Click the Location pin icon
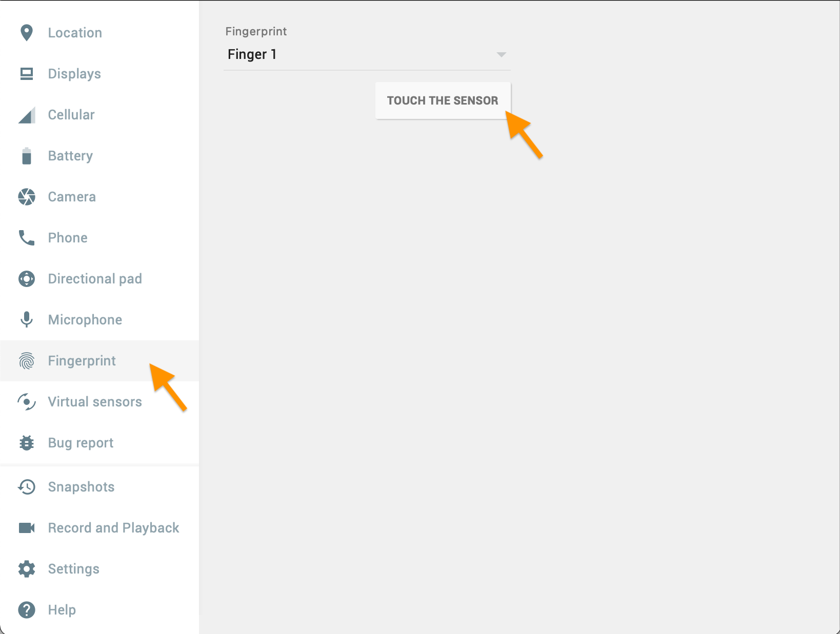Image resolution: width=840 pixels, height=634 pixels. click(x=26, y=33)
